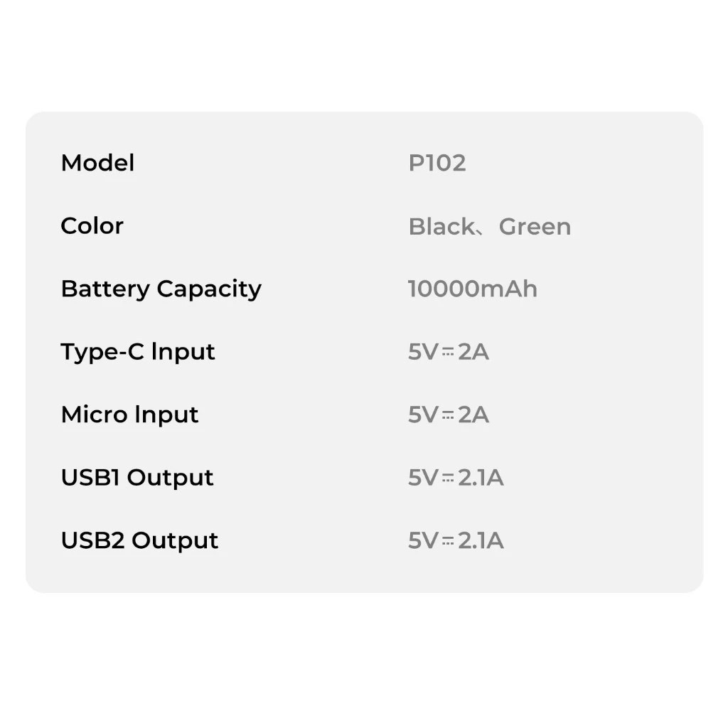
Task: Click the direct-current symbol in USB1 Output row
Action: point(448,478)
